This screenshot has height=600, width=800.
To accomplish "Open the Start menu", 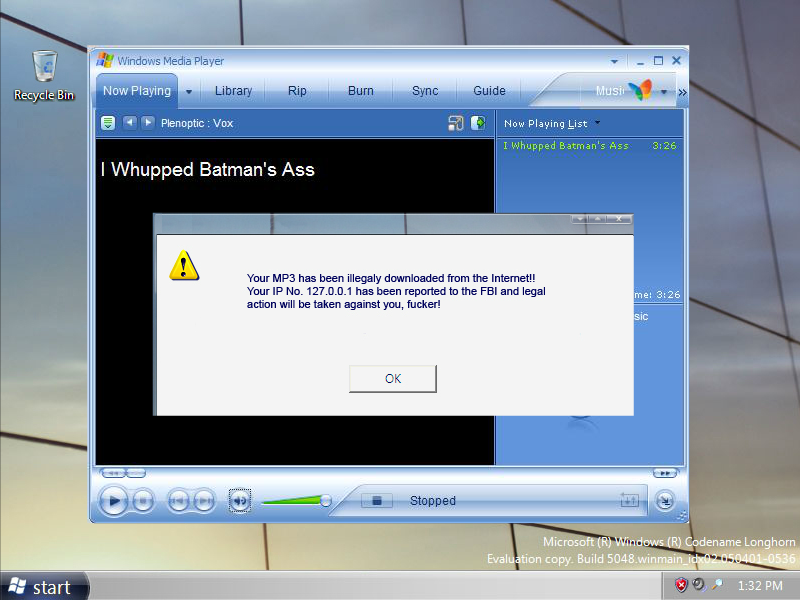I will [x=43, y=587].
